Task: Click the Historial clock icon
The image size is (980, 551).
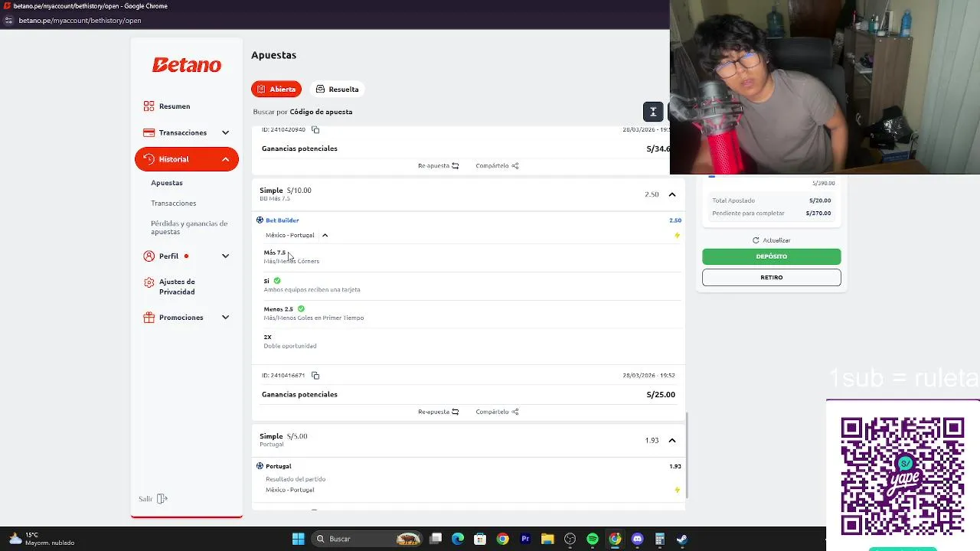Action: [x=149, y=159]
